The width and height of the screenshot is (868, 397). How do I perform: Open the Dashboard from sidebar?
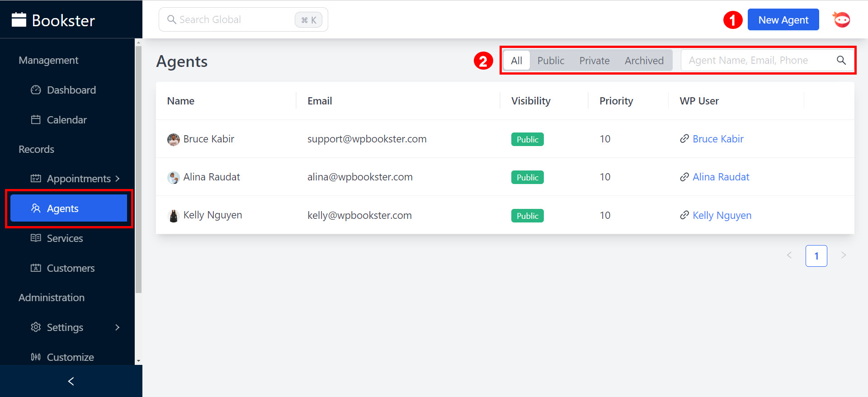[x=71, y=90]
